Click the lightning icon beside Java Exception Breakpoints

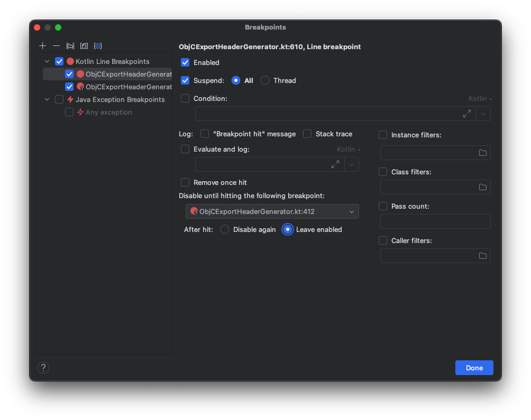click(69, 99)
